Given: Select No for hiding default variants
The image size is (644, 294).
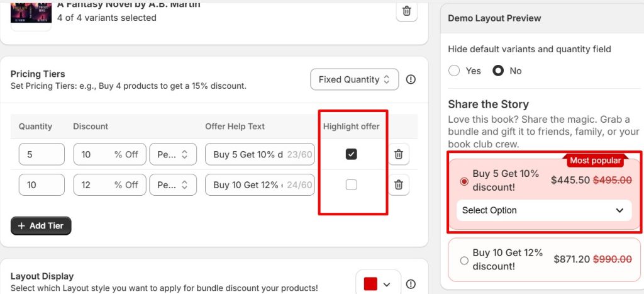Looking at the screenshot, I should coord(498,71).
